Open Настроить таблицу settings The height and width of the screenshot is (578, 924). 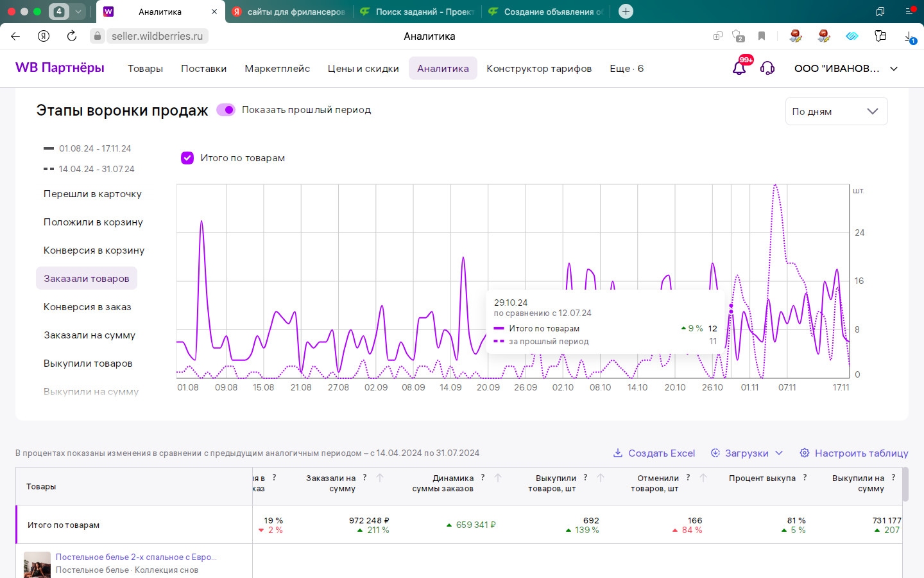[854, 453]
